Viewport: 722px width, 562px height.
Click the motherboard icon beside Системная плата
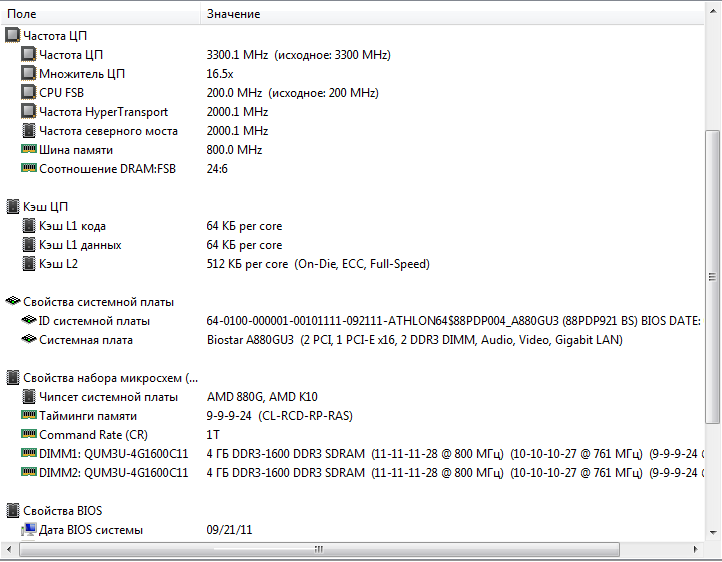coord(29,340)
